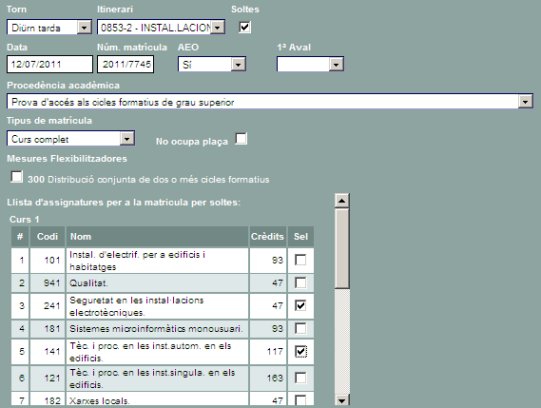Expand the Itinerari combo box
The image size is (541, 408).
point(161,27)
